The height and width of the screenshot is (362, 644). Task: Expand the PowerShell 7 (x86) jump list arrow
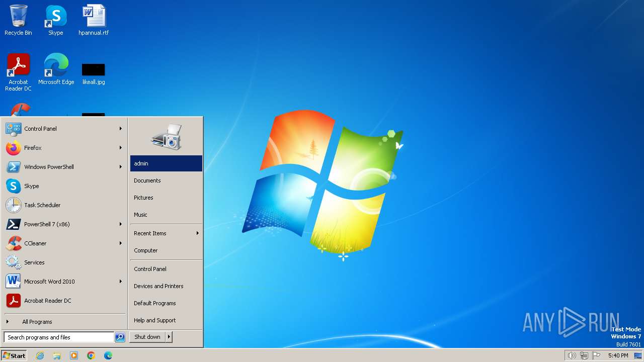pos(121,224)
